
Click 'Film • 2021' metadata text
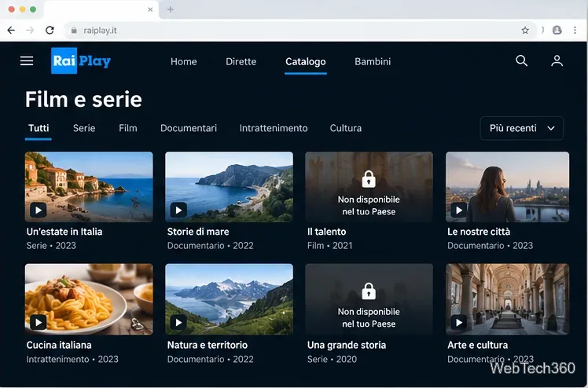[330, 246]
